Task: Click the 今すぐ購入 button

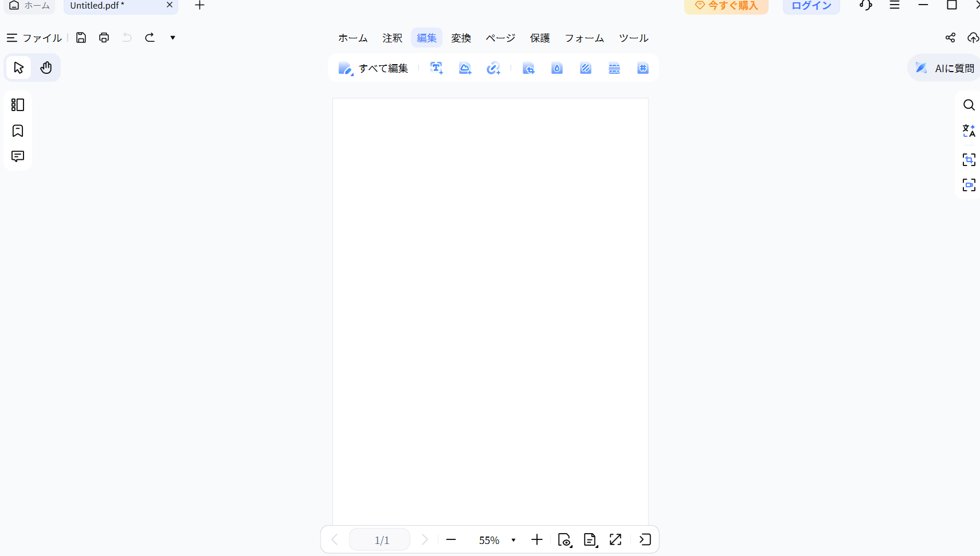Action: tap(726, 5)
